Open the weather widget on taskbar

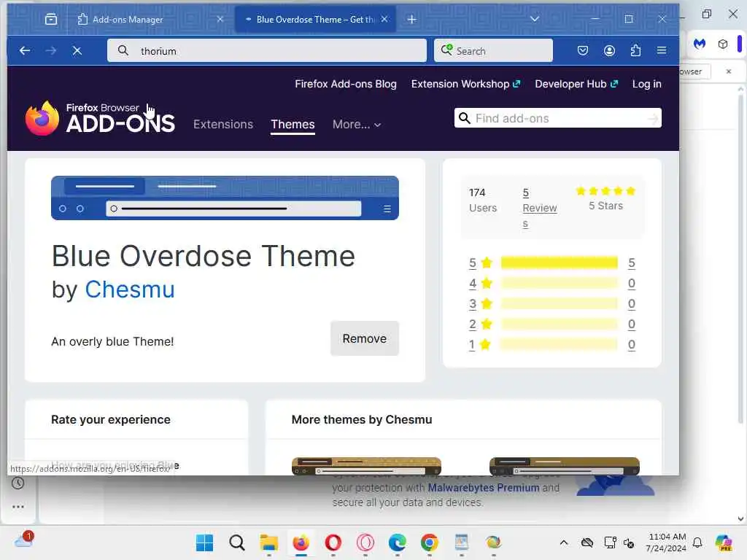pos(24,540)
